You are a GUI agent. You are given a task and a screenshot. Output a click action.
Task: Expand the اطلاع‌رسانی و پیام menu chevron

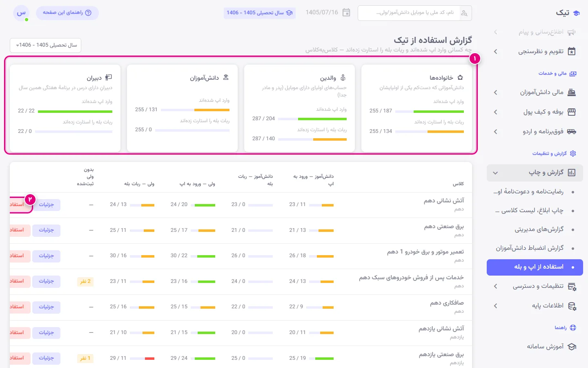click(x=495, y=32)
